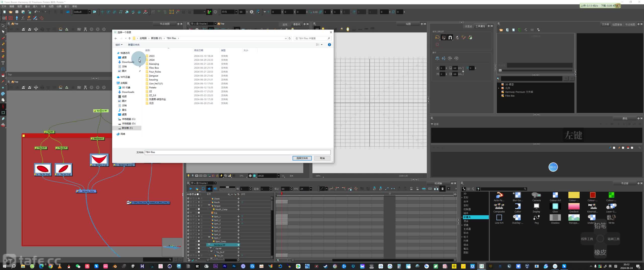Click flip horizontal in tool properties
This screenshot has width=644, height=270.
pos(437,58)
